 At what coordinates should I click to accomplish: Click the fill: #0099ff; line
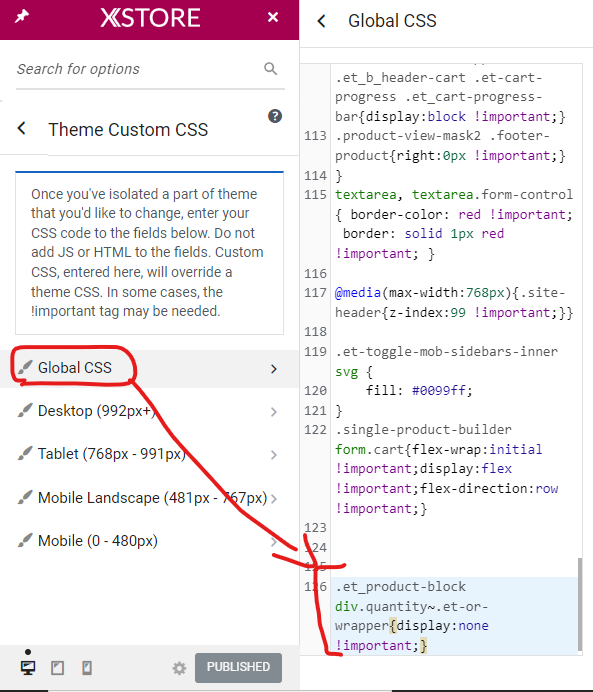pos(419,391)
